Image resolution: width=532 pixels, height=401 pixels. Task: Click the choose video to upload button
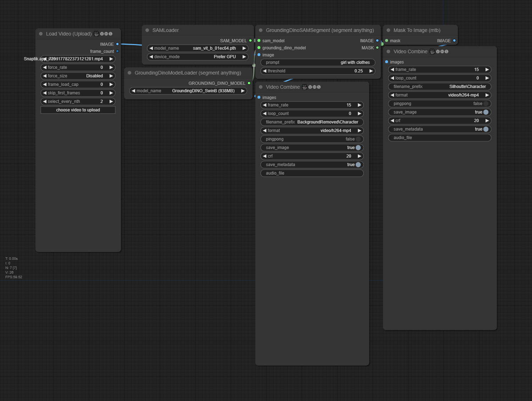click(78, 110)
